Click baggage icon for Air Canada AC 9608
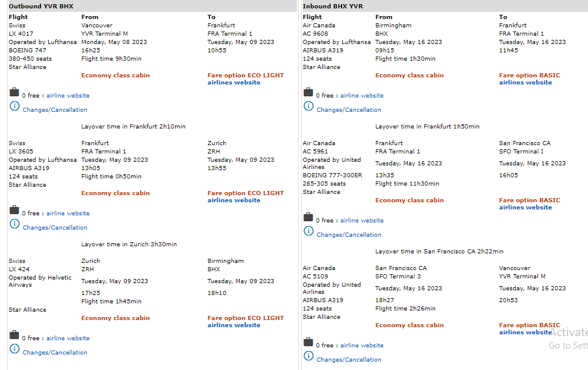Screen dimensions: 588x370 (308, 92)
